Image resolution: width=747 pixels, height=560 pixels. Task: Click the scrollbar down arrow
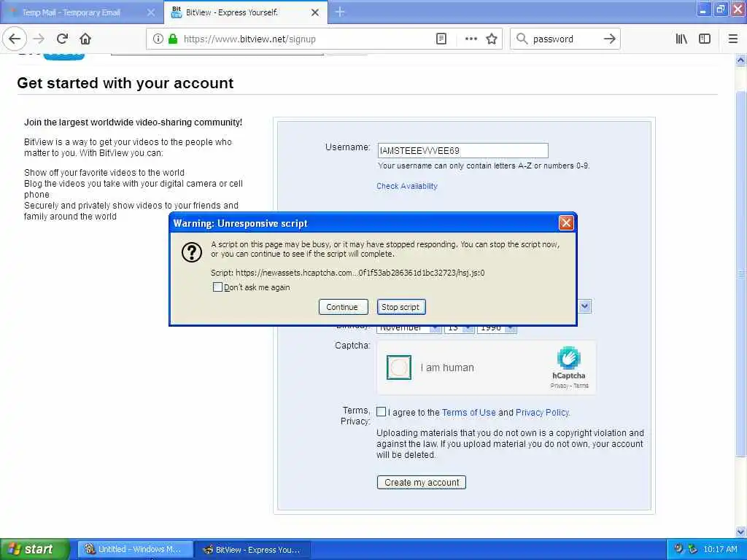741,532
